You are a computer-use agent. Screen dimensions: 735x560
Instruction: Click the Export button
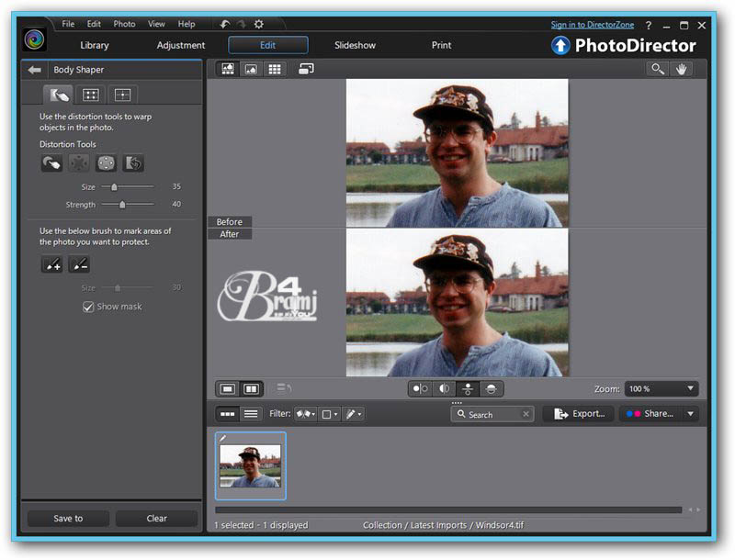[579, 414]
